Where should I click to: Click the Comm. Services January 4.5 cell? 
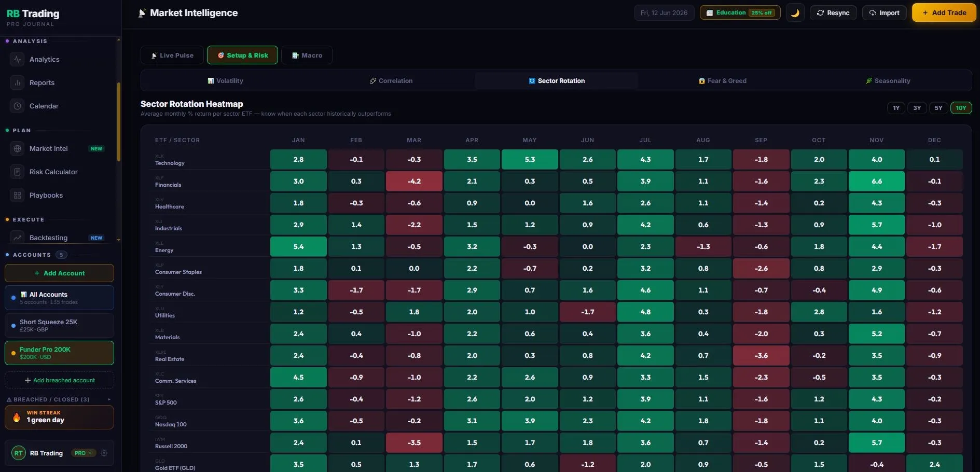[298, 377]
